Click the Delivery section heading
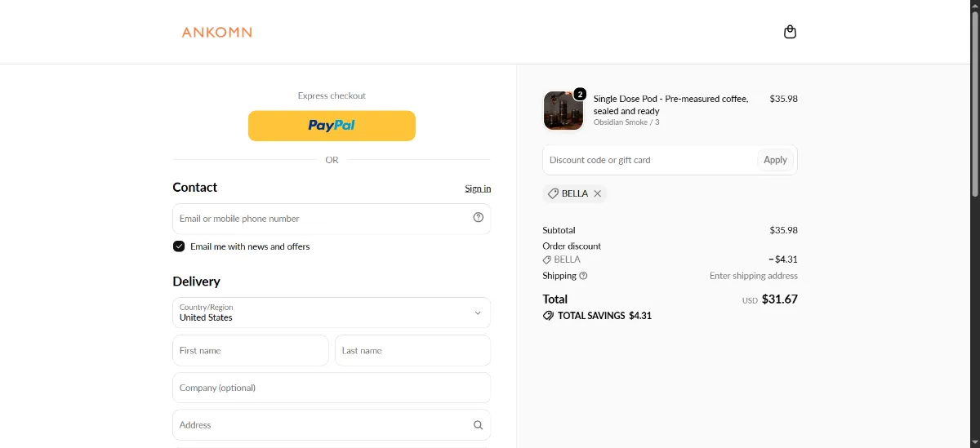 pyautogui.click(x=197, y=282)
